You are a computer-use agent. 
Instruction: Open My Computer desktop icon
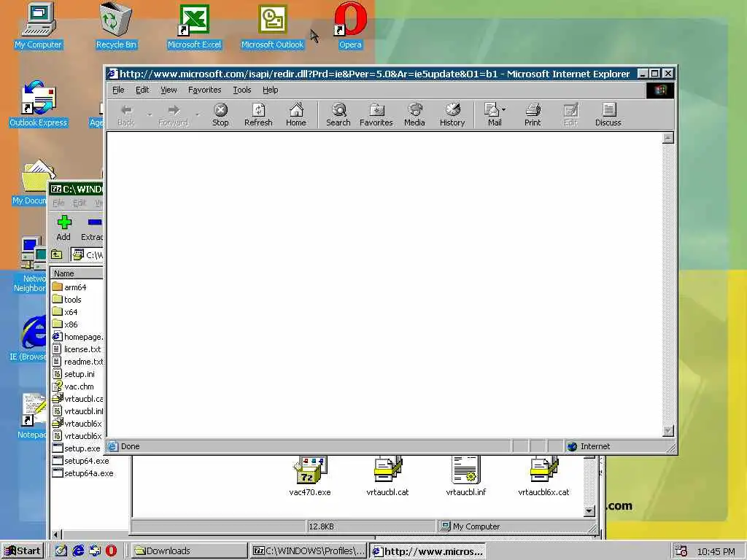coord(38,26)
